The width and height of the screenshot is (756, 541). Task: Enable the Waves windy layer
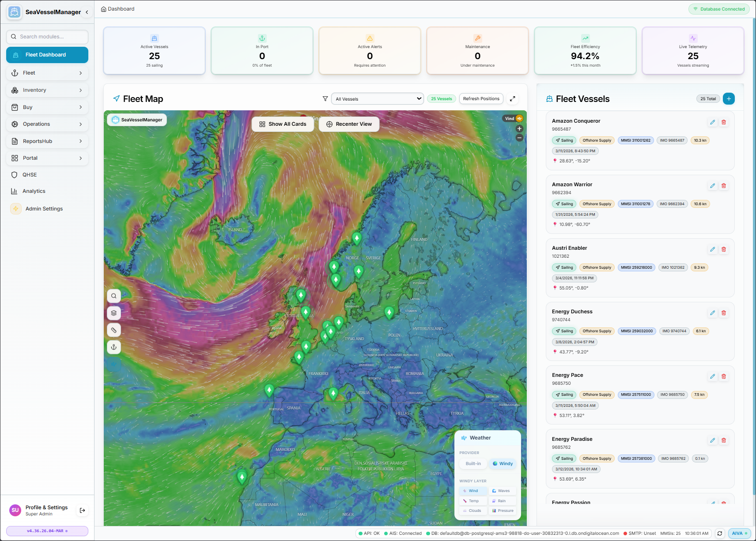[502, 490]
